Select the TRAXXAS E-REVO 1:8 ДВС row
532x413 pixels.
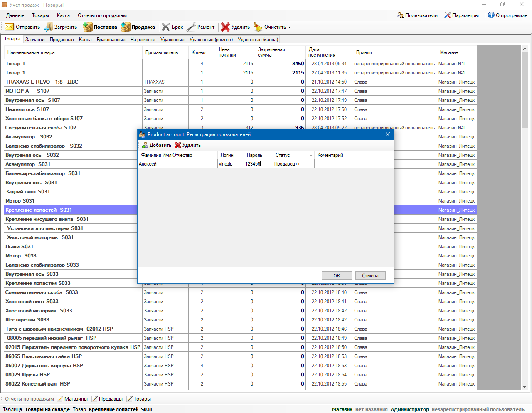pyautogui.click(x=240, y=82)
